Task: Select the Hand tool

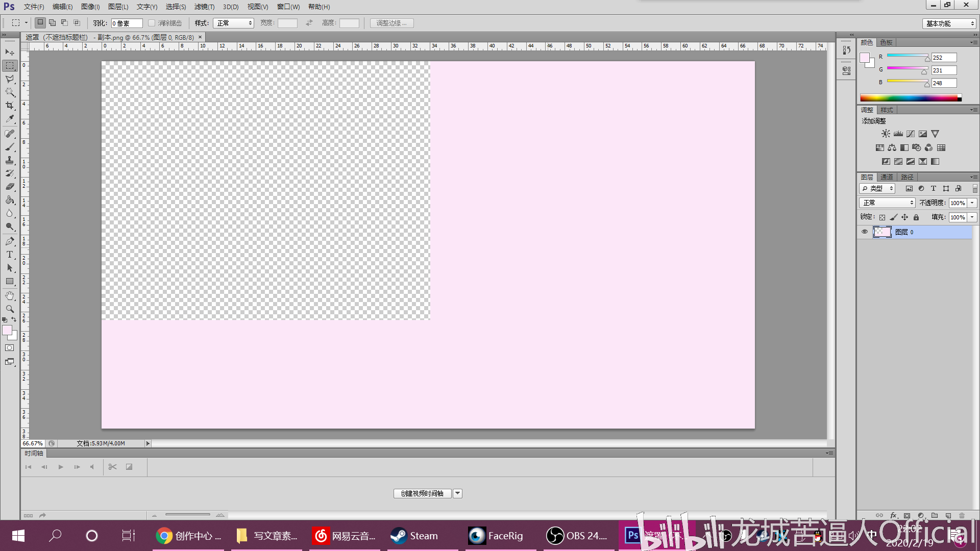Action: (x=10, y=296)
